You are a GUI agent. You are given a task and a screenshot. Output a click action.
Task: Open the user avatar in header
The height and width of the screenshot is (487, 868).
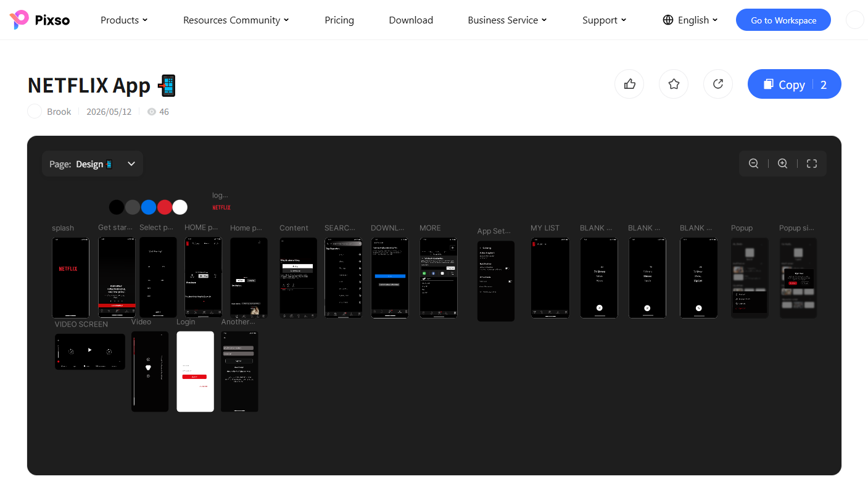click(855, 20)
